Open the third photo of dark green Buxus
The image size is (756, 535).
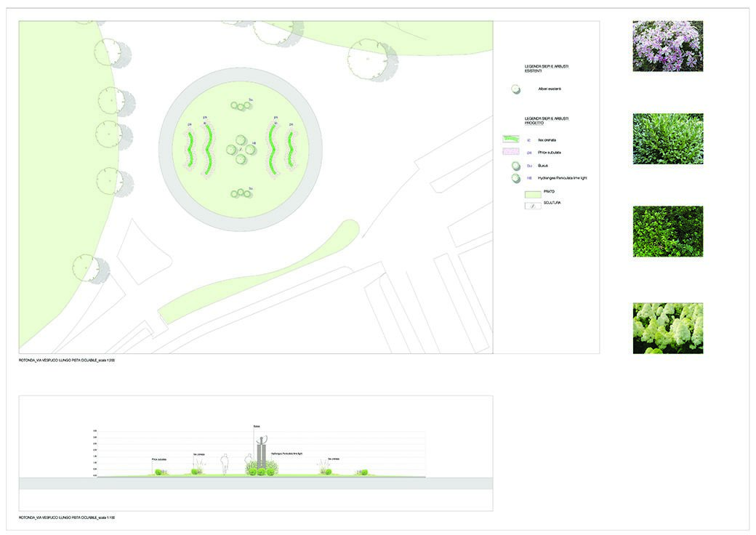click(668, 231)
